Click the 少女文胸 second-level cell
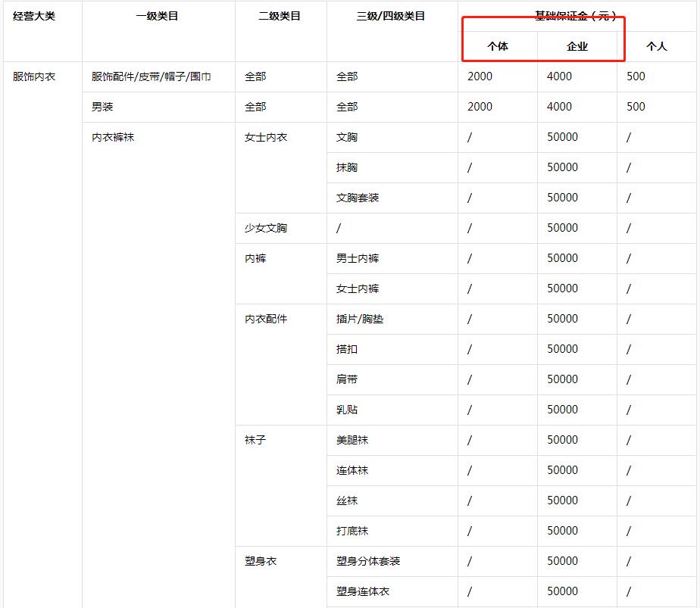Image resolution: width=700 pixels, height=608 pixels. click(265, 228)
